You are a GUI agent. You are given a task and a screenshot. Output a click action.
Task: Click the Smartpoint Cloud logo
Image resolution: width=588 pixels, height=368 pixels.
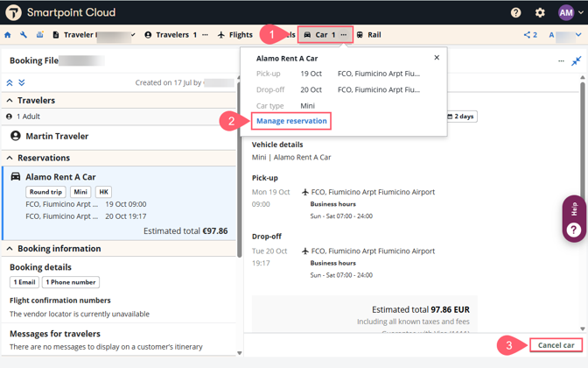point(13,12)
